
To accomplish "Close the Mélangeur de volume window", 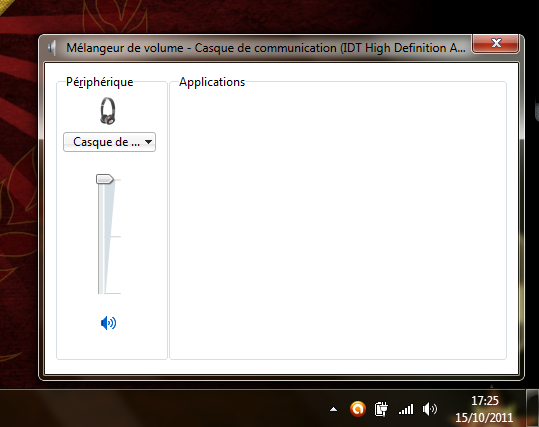I will tap(495, 43).
